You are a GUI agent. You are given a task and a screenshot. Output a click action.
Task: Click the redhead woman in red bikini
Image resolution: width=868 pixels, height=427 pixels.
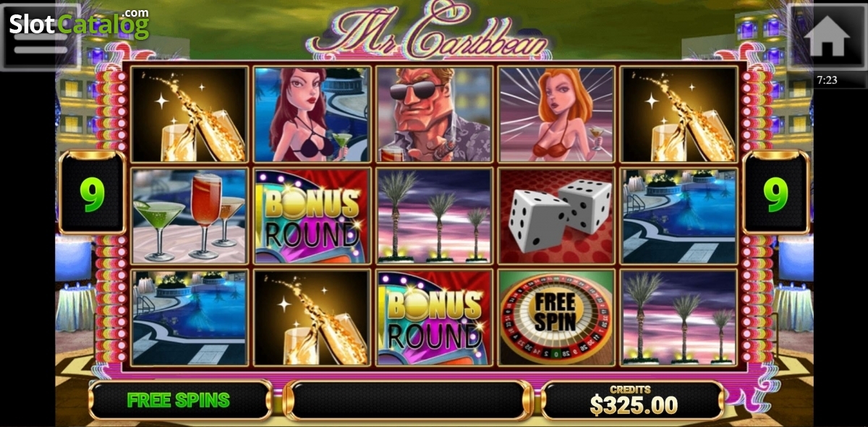(557, 114)
